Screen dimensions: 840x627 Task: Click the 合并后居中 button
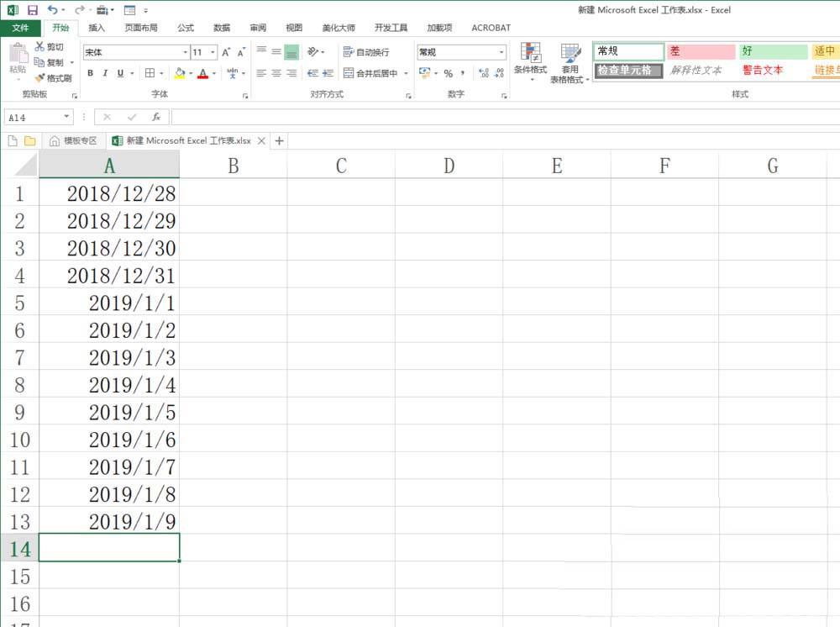tap(370, 73)
